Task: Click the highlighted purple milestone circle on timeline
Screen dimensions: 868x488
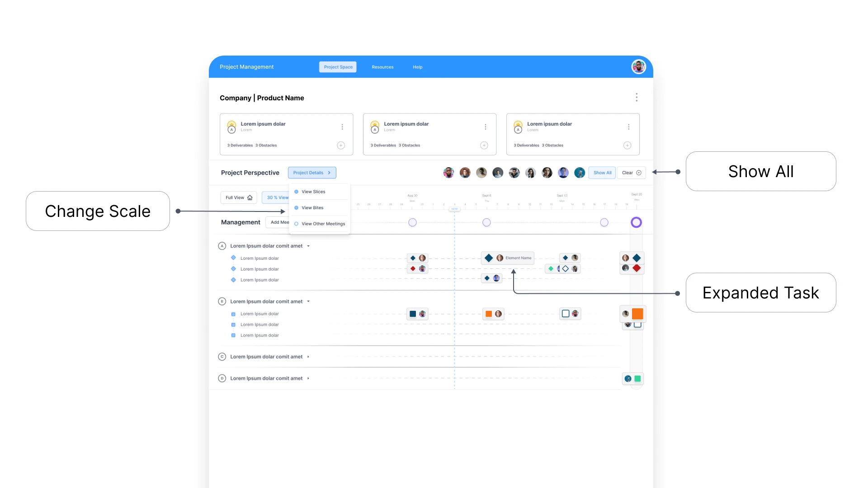Action: pyautogui.click(x=636, y=222)
